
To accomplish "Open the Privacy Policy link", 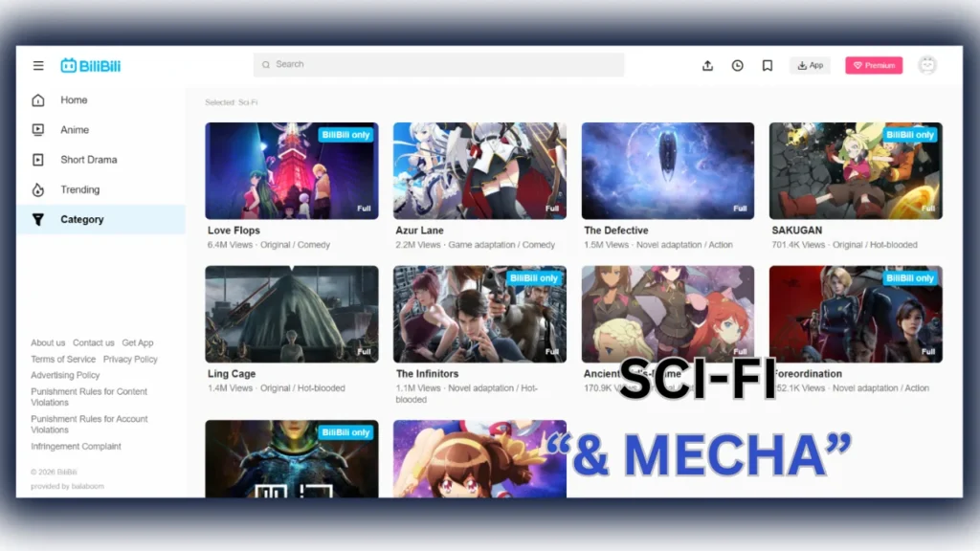I will [x=130, y=359].
